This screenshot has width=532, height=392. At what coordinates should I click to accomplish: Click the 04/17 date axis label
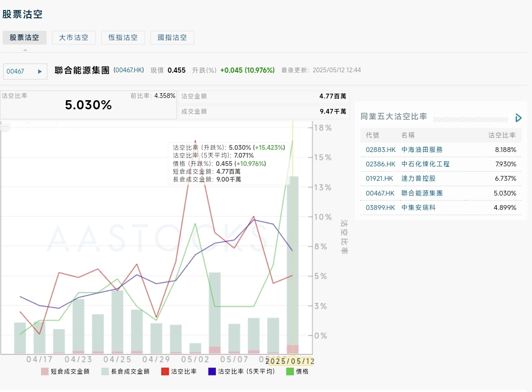click(40, 360)
